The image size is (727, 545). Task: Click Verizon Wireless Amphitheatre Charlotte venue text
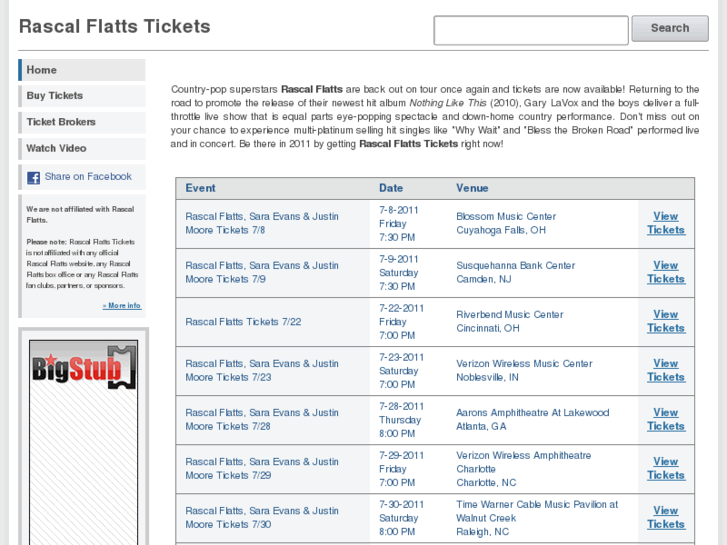523,462
